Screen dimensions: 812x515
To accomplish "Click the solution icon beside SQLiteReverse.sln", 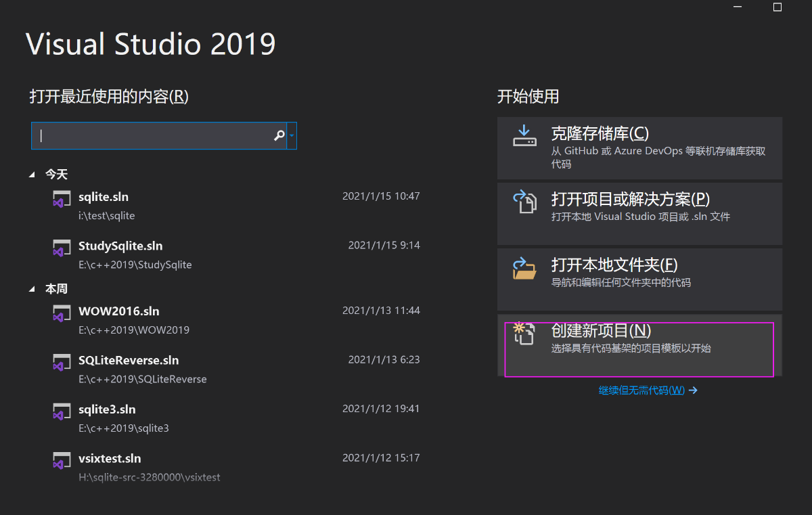I will [x=62, y=362].
